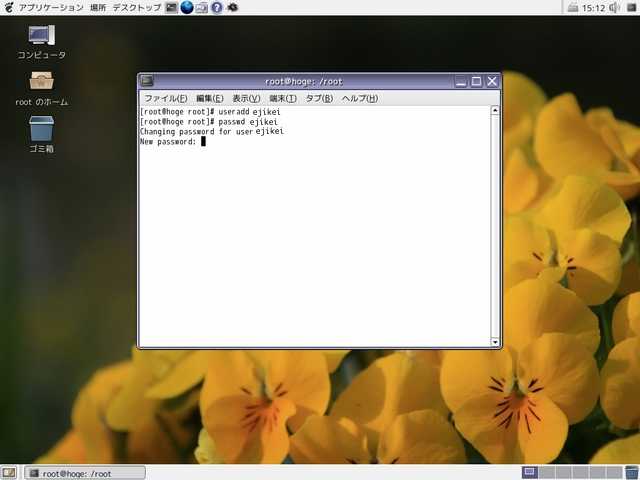The image size is (640, 480).
Task: Click the bottom-right panel trash icon
Action: (632, 473)
